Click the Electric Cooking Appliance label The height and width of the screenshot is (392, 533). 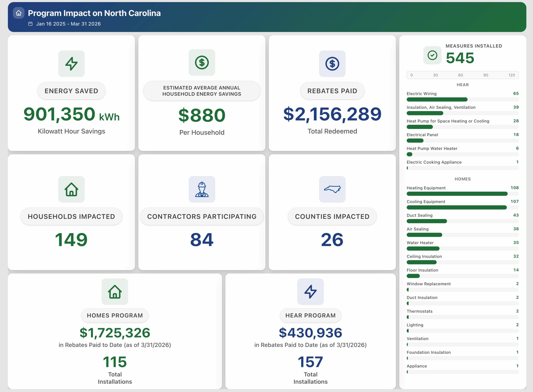[x=434, y=162]
